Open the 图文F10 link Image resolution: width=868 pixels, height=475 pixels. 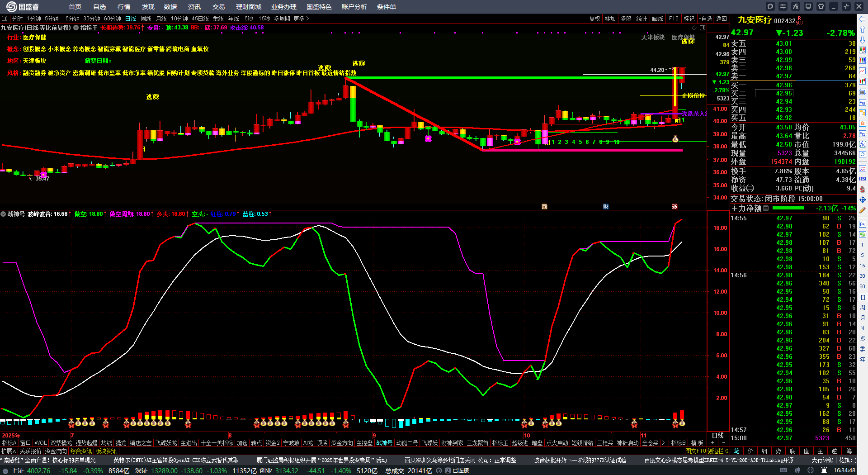[x=696, y=451]
